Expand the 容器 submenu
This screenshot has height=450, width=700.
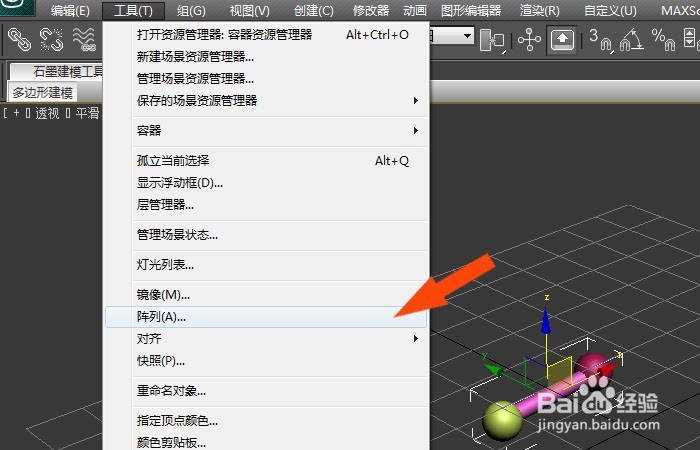point(266,130)
